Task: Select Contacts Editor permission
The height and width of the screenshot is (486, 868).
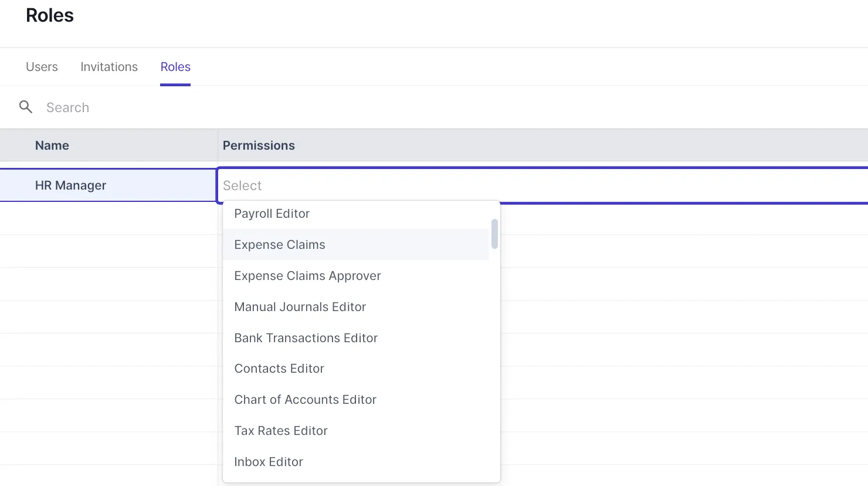Action: click(x=279, y=368)
